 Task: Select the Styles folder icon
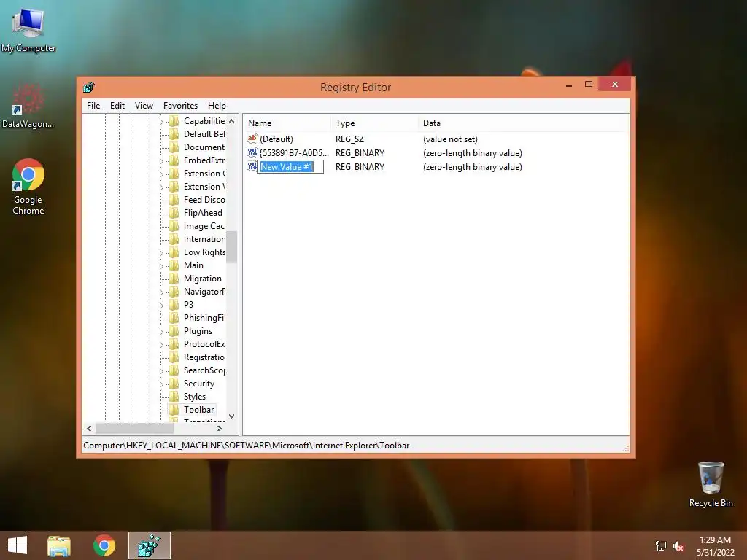tap(174, 397)
